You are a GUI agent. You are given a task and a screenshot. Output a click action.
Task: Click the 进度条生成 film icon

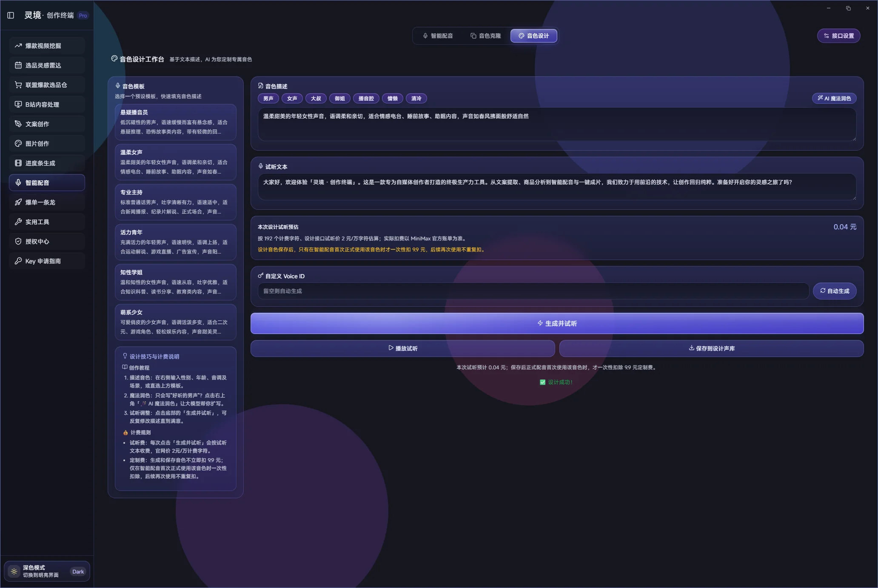click(18, 163)
